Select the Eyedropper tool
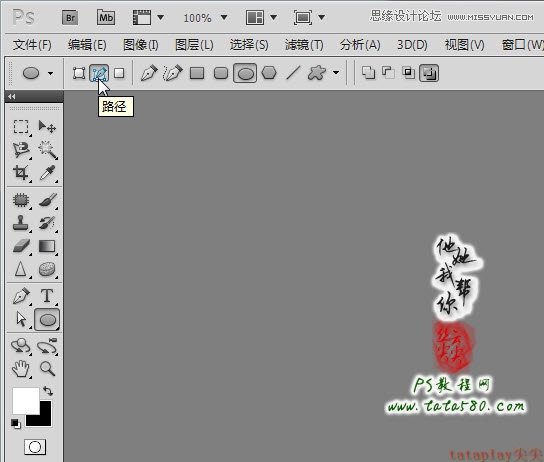 [47, 173]
